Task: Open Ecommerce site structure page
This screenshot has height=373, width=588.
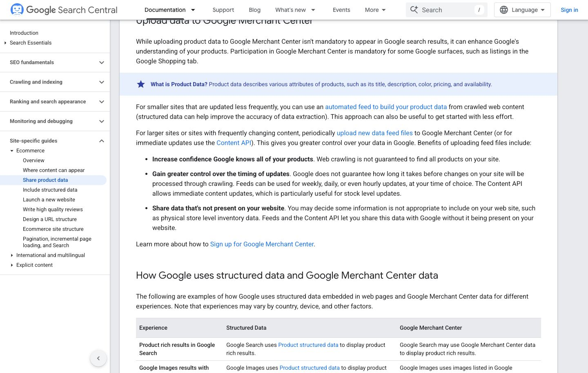Action: (53, 229)
